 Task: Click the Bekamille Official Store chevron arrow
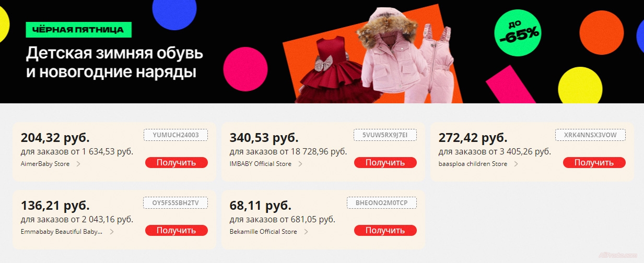tap(306, 232)
